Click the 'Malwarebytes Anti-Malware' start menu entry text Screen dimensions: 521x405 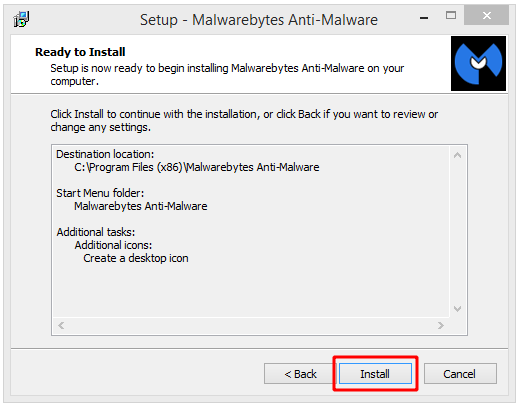pos(141,206)
